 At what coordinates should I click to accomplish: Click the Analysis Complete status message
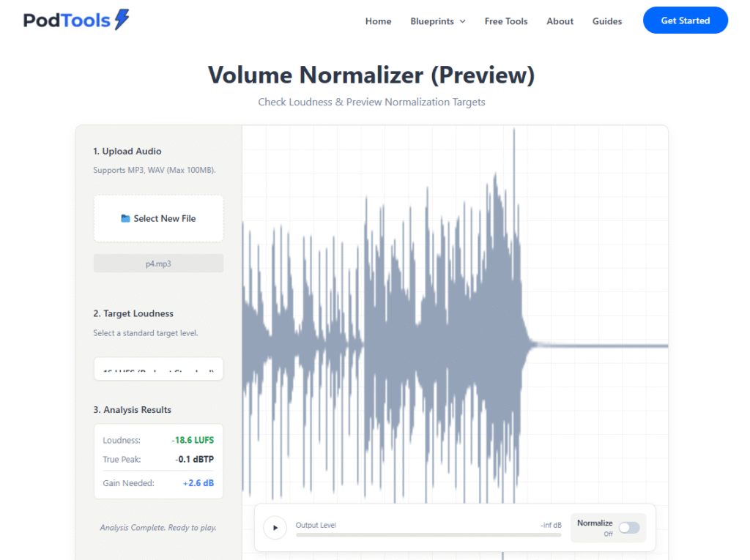point(158,527)
